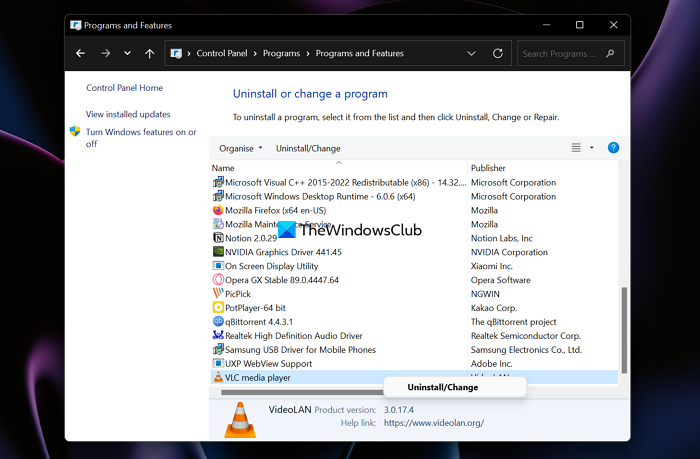Image resolution: width=700 pixels, height=459 pixels.
Task: Open Programs breadcrumb
Action: (x=281, y=53)
